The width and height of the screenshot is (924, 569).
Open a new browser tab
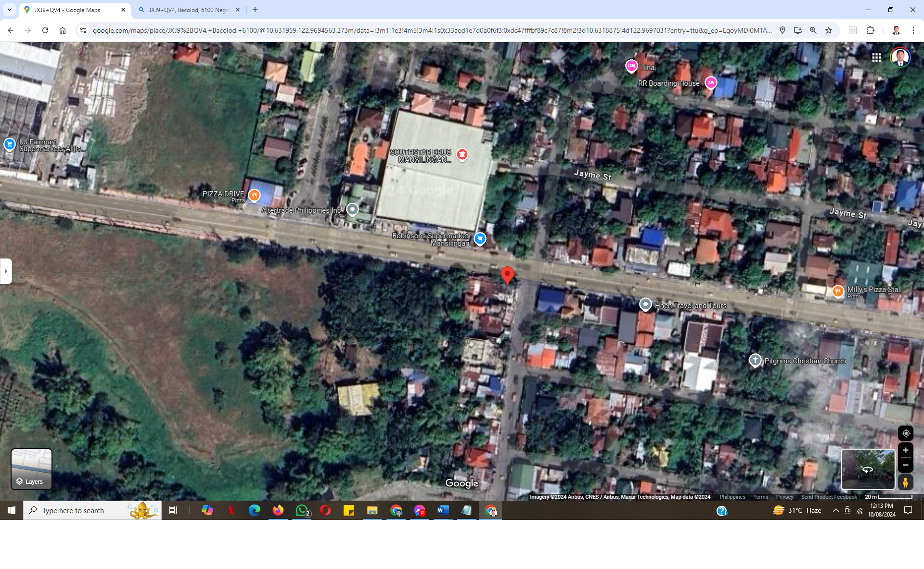[x=255, y=10]
